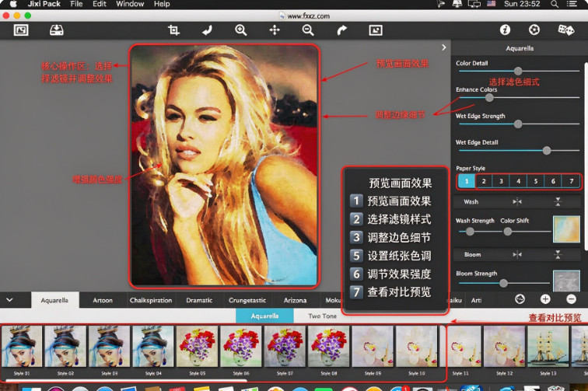Open Spotlight search in menu bar
The width and height of the screenshot is (588, 391).
(555, 4)
